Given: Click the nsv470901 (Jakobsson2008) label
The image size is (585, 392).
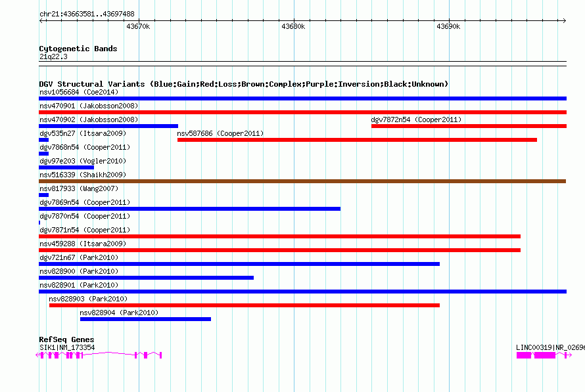Looking at the screenshot, I should (89, 106).
